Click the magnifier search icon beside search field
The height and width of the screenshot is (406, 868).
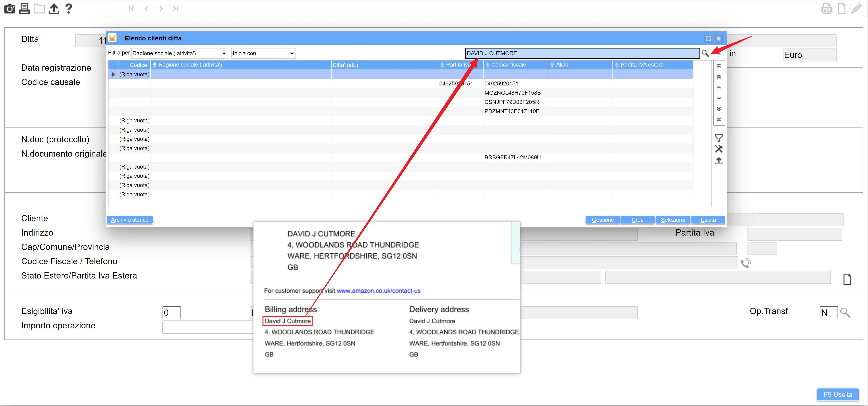point(705,53)
